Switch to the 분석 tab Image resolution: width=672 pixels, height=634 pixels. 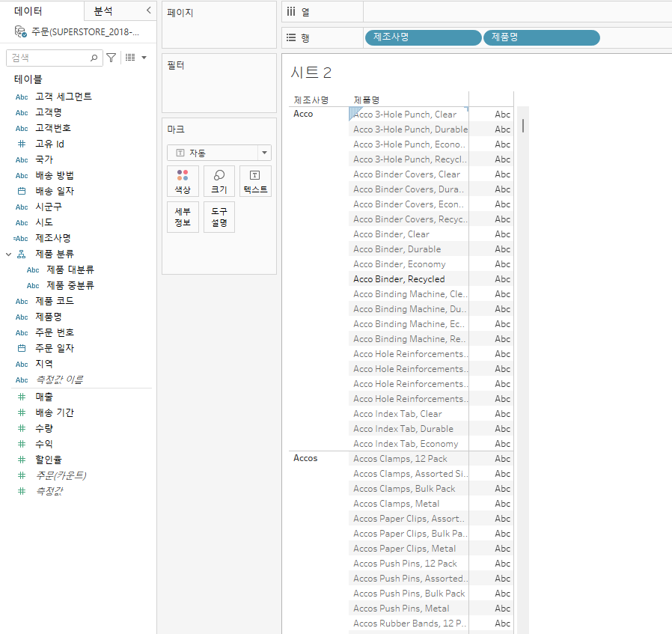click(x=103, y=10)
